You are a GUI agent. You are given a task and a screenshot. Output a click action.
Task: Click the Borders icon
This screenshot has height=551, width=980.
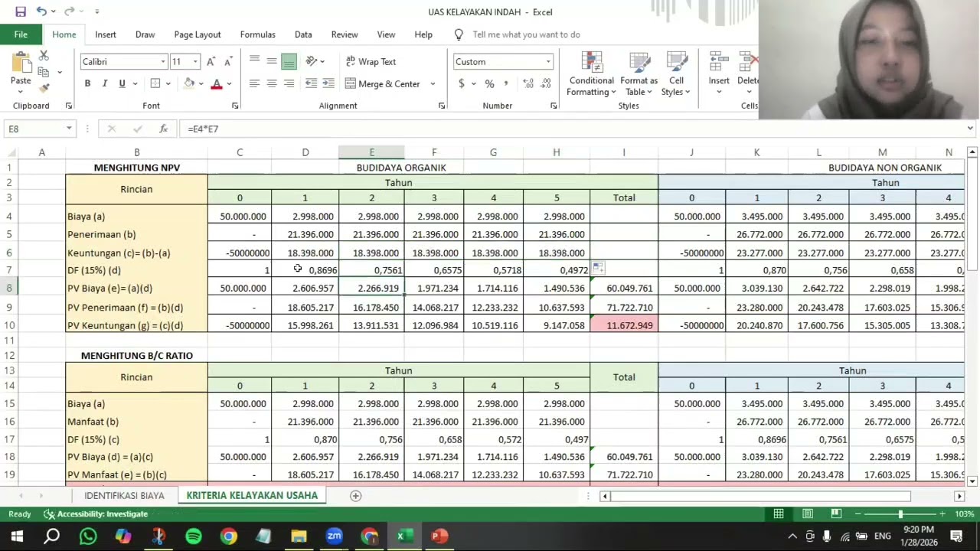click(155, 83)
